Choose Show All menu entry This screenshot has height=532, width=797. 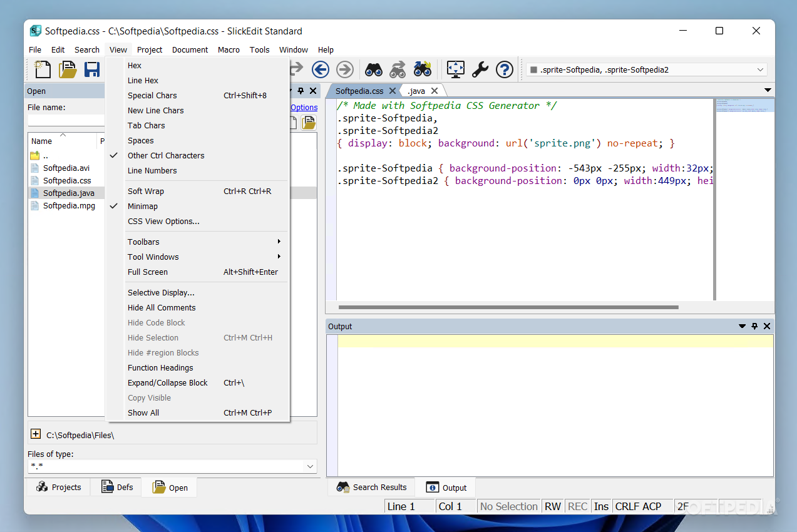pos(198,412)
